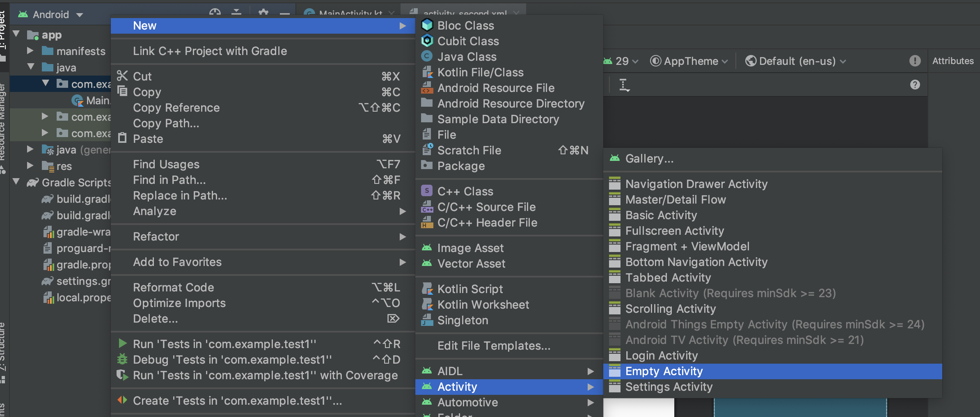Choose Tabbed Activity template
The height and width of the screenshot is (417, 980).
click(773, 278)
